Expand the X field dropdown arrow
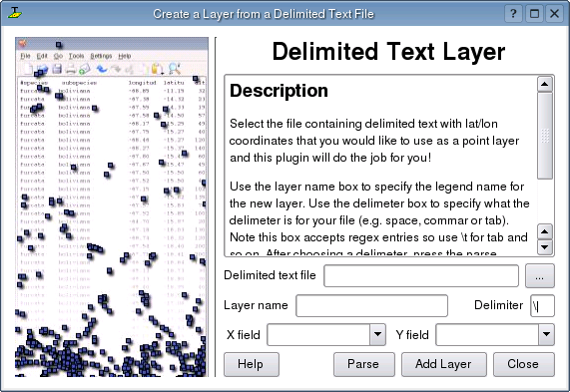Image resolution: width=570 pixels, height=392 pixels. click(x=377, y=334)
